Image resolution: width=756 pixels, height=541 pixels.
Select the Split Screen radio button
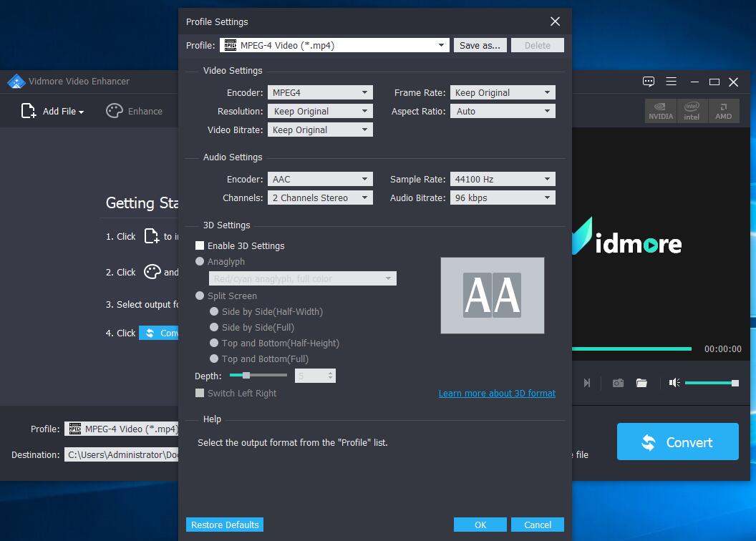(x=200, y=296)
